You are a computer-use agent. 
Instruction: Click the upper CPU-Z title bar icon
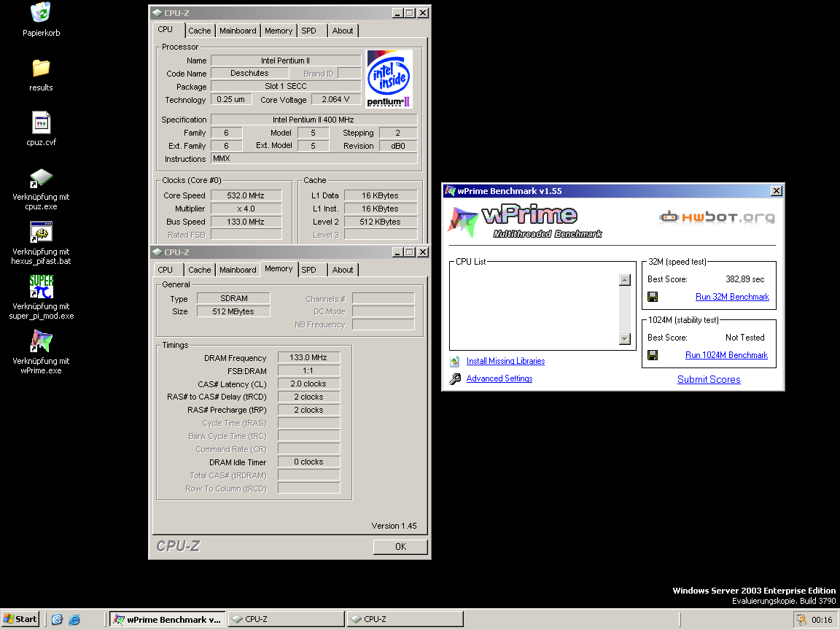[x=157, y=13]
